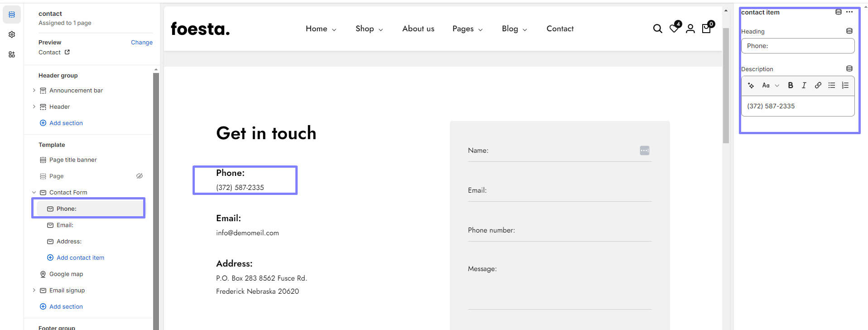Click the Heading input field

click(x=797, y=46)
